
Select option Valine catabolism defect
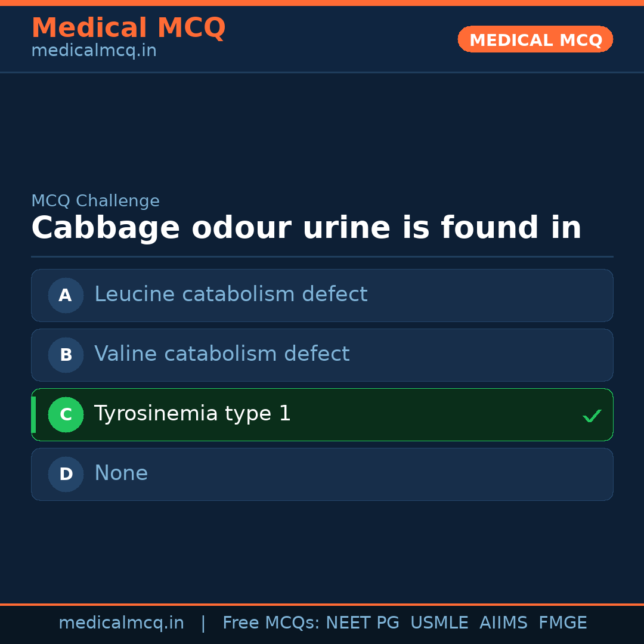(222, 354)
